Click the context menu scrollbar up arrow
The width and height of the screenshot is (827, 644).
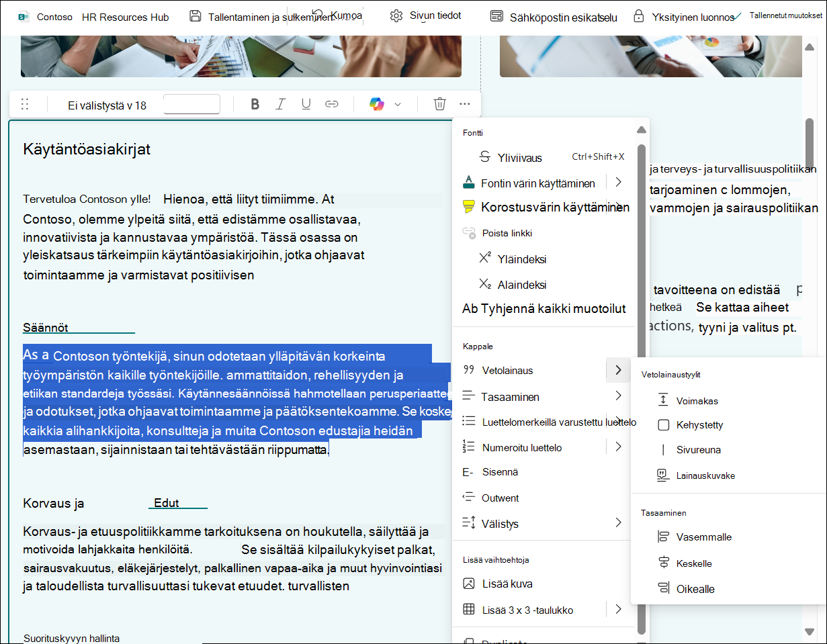click(642, 129)
